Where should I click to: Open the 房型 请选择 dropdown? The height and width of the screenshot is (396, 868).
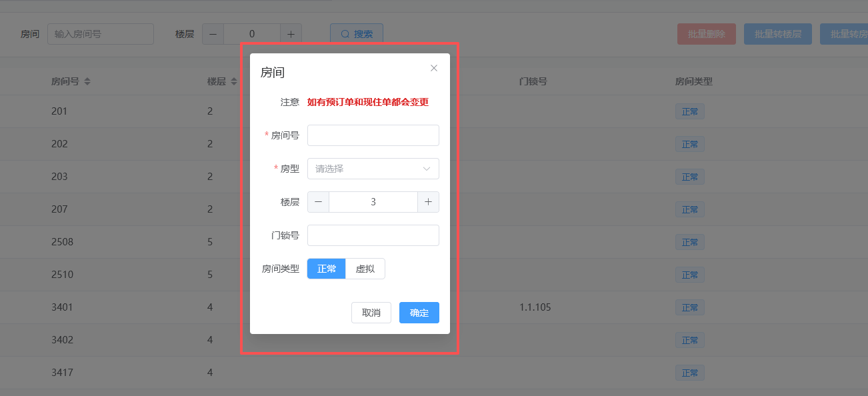click(x=373, y=169)
